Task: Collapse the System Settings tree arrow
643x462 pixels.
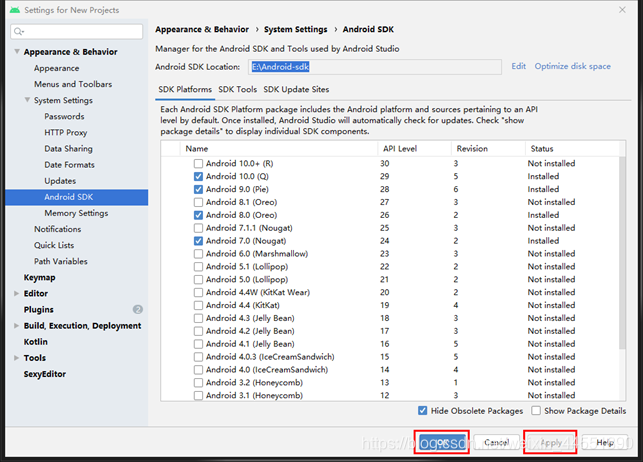Action: click(x=27, y=100)
